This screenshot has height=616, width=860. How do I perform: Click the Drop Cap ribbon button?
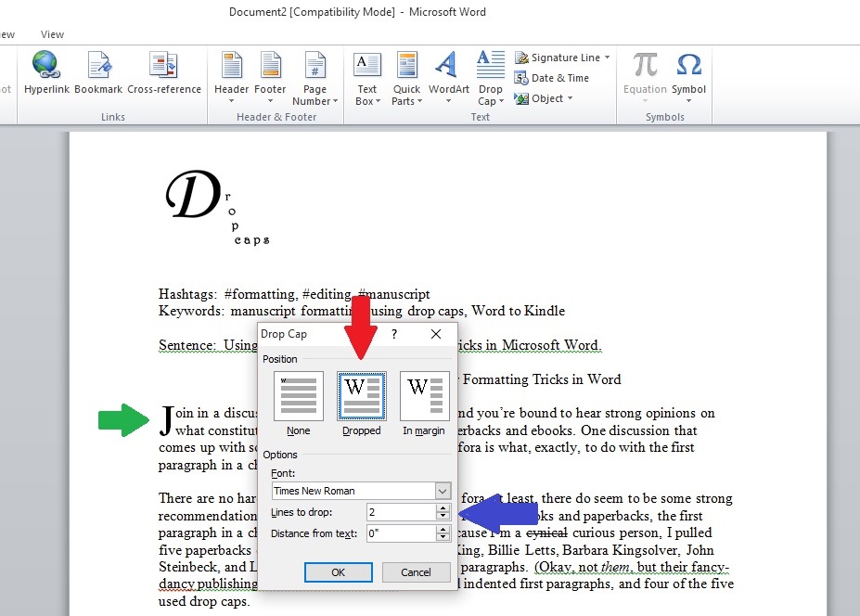pos(491,77)
